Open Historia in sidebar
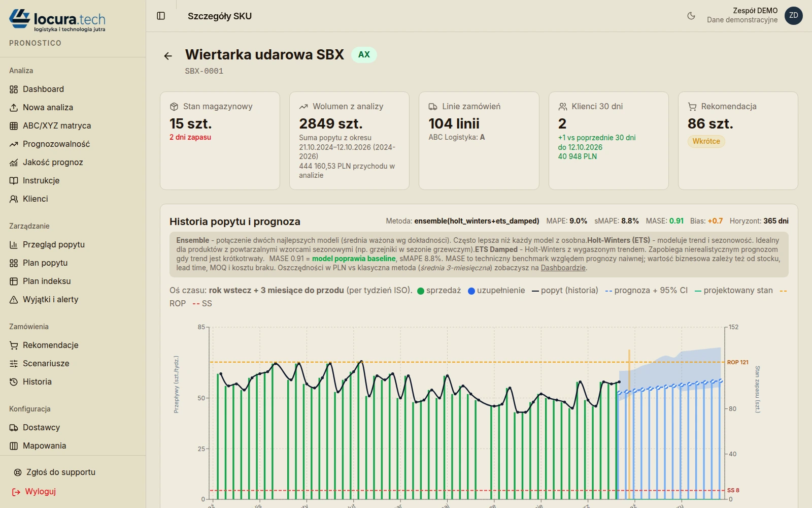The width and height of the screenshot is (812, 508). tap(73, 382)
